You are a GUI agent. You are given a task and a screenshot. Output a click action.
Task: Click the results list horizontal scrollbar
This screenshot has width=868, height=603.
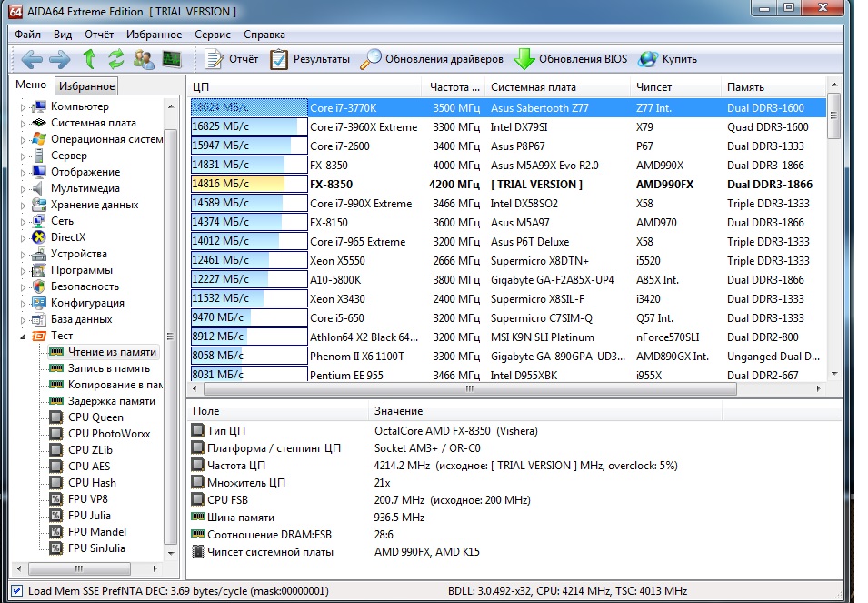tap(471, 388)
